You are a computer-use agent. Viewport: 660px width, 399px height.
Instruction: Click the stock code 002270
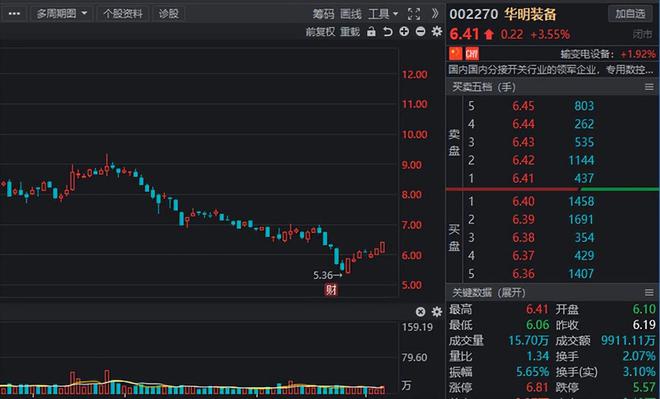(x=474, y=14)
